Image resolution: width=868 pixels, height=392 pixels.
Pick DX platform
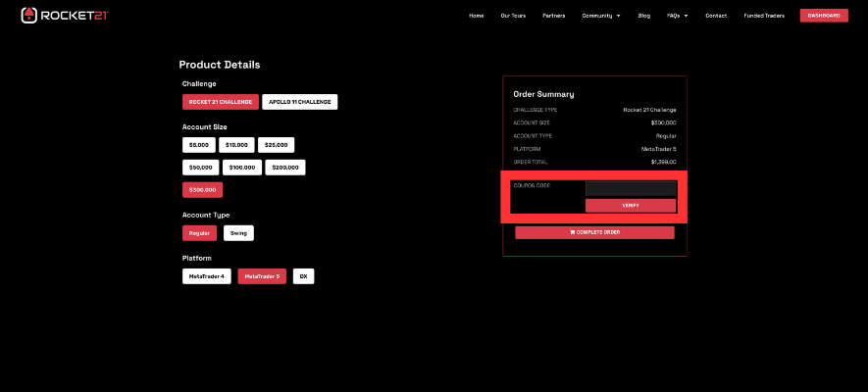[x=303, y=276]
